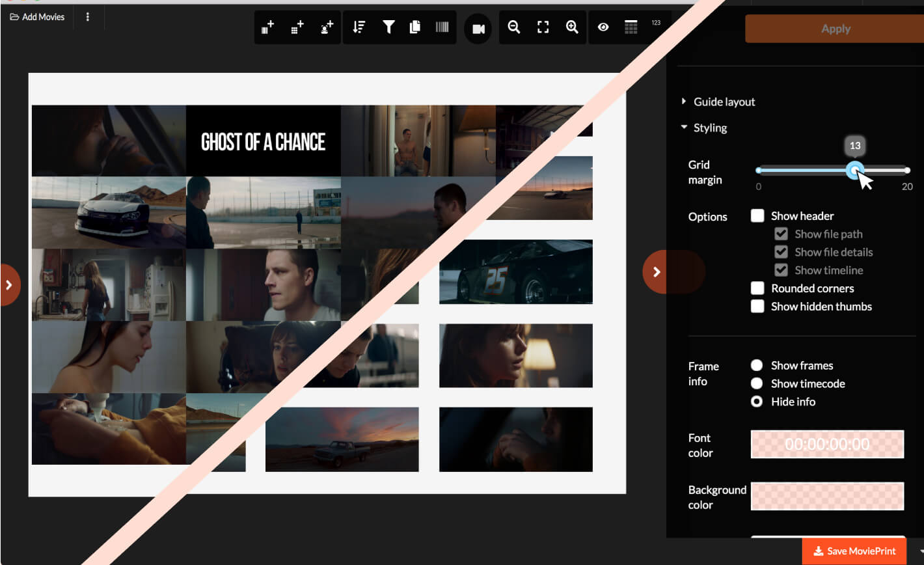Select the GHOST OF A CHANCE title thumbnail
This screenshot has height=565, width=924.
point(263,141)
